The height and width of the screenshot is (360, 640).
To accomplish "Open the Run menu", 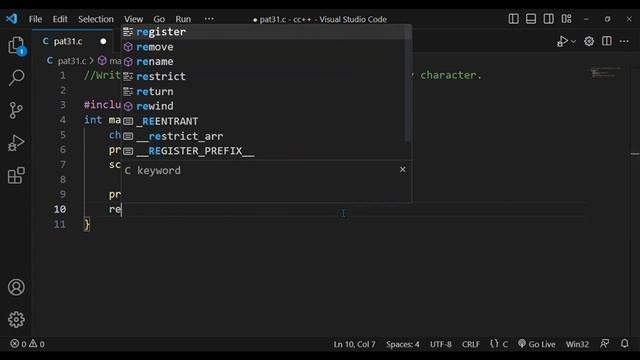I will 183,19.
